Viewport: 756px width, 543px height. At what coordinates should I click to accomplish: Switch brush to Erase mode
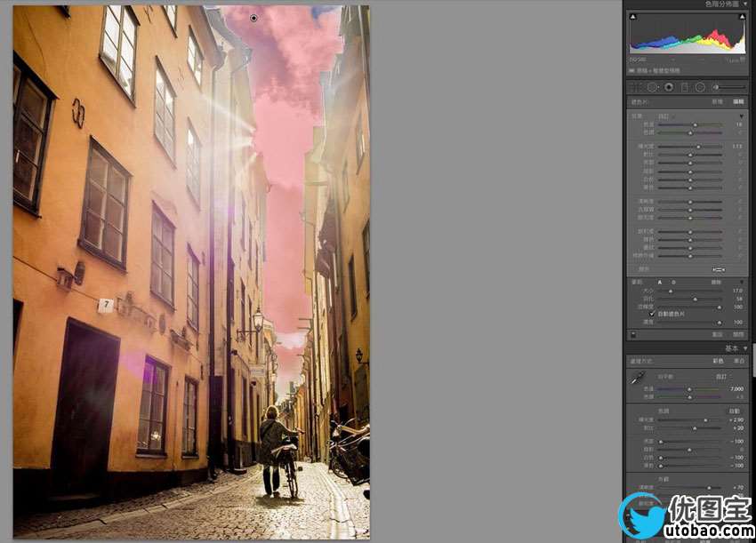point(716,283)
